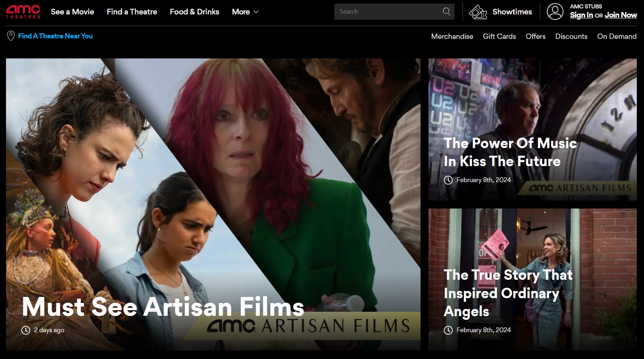Open Find a Theatre from navigation
Image resolution: width=644 pixels, height=359 pixels.
pos(132,12)
